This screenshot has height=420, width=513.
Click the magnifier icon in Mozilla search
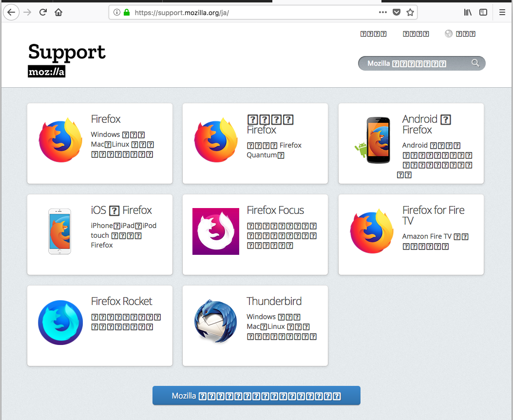475,63
